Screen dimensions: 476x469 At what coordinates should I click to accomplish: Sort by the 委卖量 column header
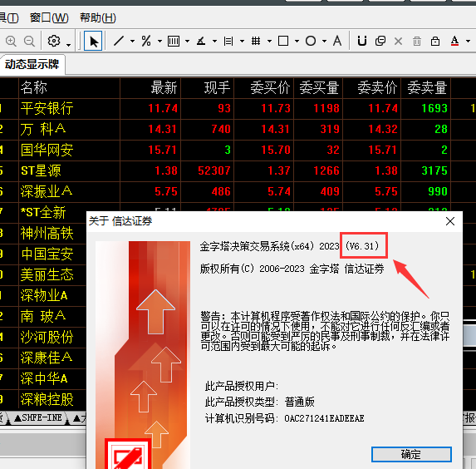[426, 88]
